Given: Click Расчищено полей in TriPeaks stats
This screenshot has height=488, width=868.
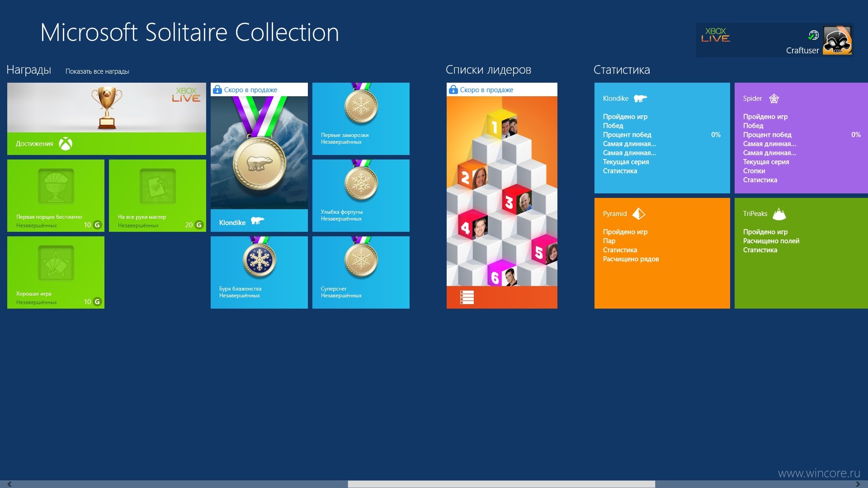Looking at the screenshot, I should coord(771,241).
